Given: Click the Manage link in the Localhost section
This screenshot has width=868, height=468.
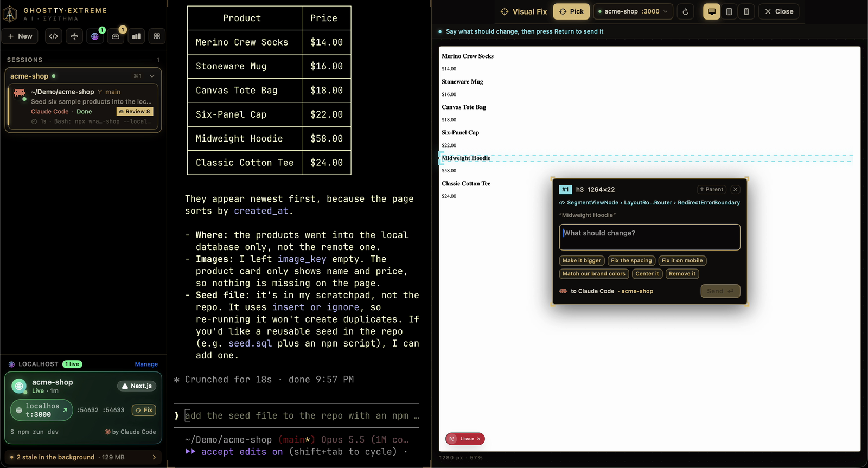Looking at the screenshot, I should (x=146, y=364).
